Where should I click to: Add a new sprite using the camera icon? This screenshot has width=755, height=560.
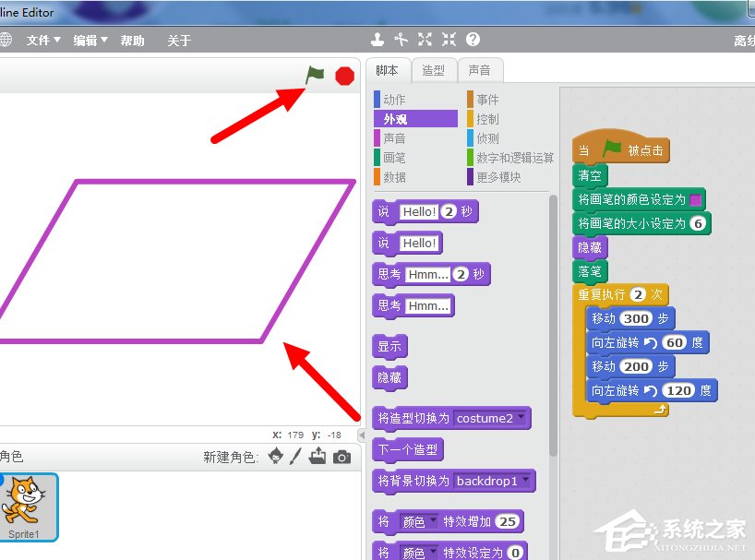pyautogui.click(x=342, y=455)
